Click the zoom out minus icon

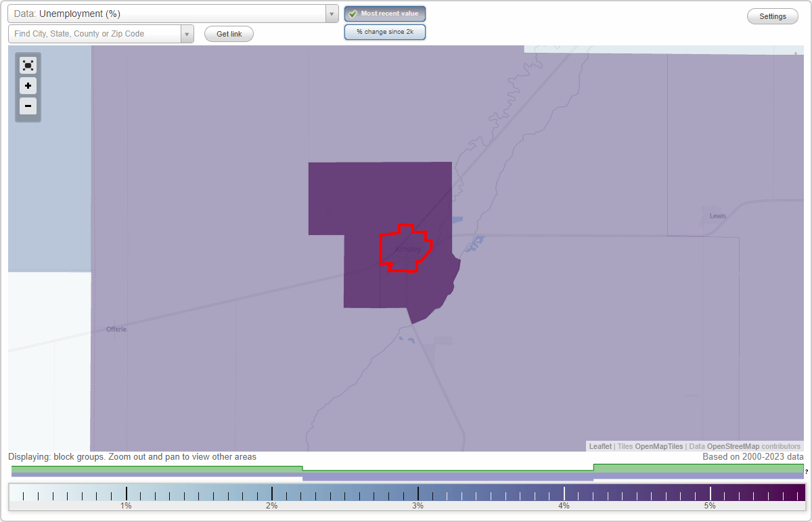pos(28,106)
